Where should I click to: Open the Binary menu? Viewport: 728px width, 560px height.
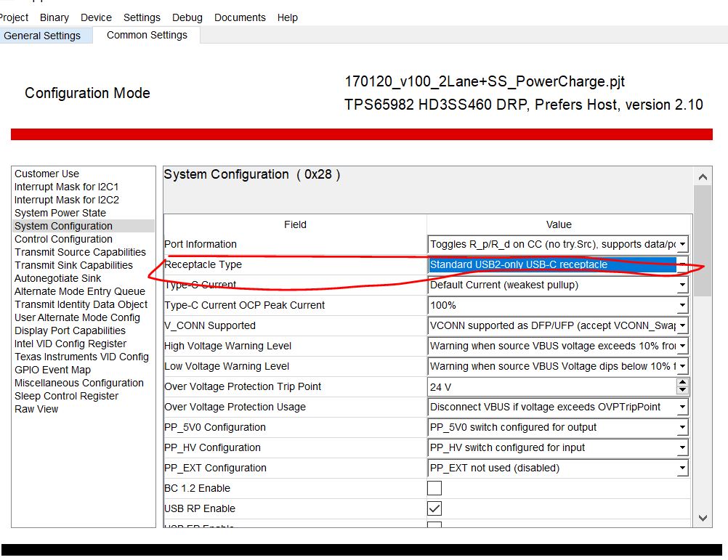tap(54, 17)
